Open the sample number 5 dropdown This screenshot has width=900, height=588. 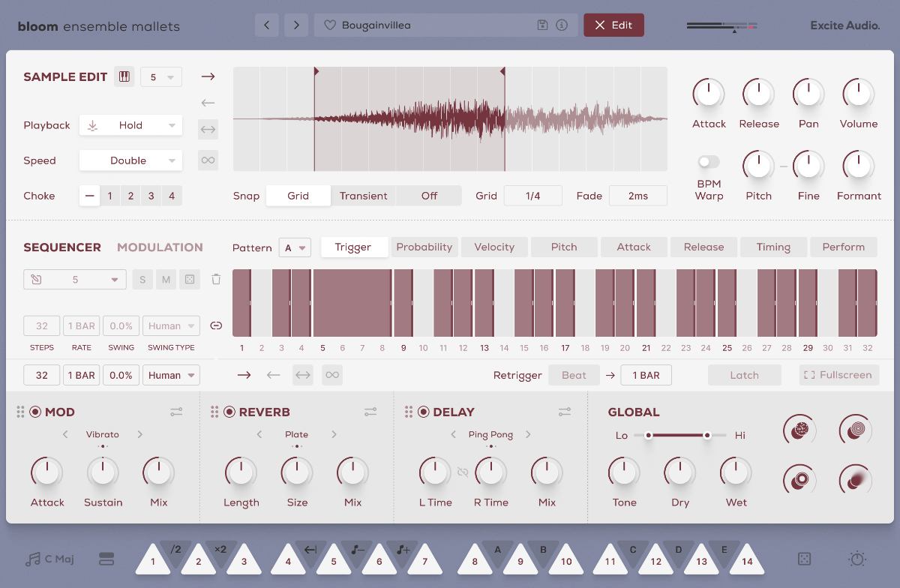(161, 76)
